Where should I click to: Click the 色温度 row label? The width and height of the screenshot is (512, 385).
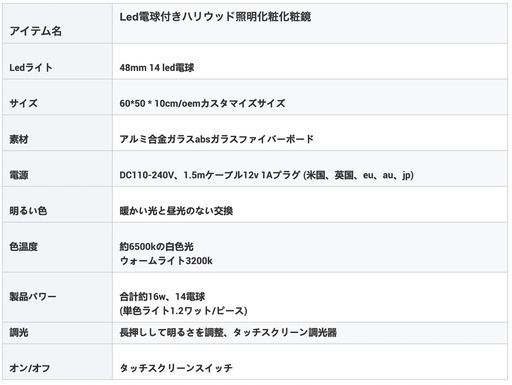[23, 247]
